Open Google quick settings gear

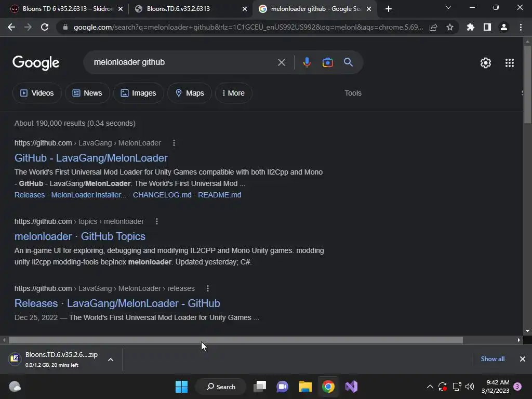click(486, 63)
